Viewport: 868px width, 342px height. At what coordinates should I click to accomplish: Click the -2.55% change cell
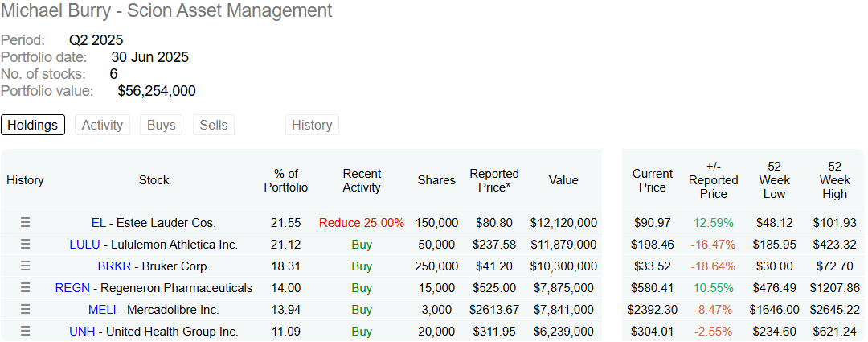coord(714,332)
